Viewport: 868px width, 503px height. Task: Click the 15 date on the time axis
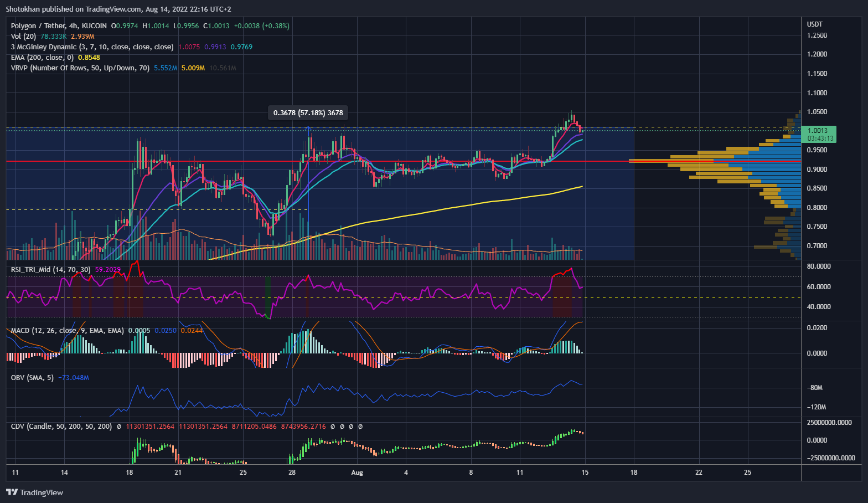click(x=585, y=473)
